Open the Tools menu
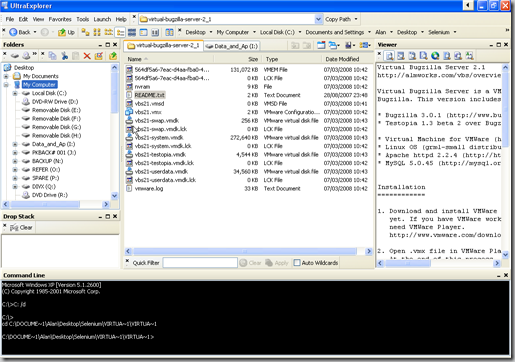 (83, 19)
